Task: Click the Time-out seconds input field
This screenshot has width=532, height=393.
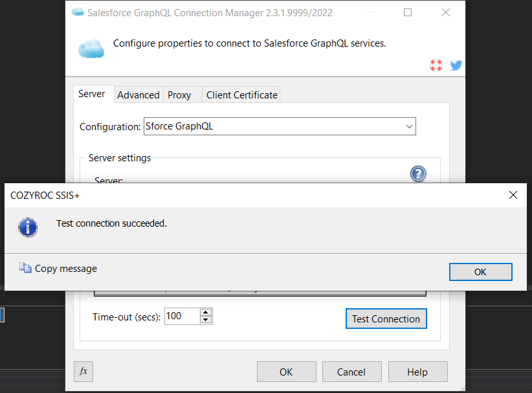Action: point(182,317)
